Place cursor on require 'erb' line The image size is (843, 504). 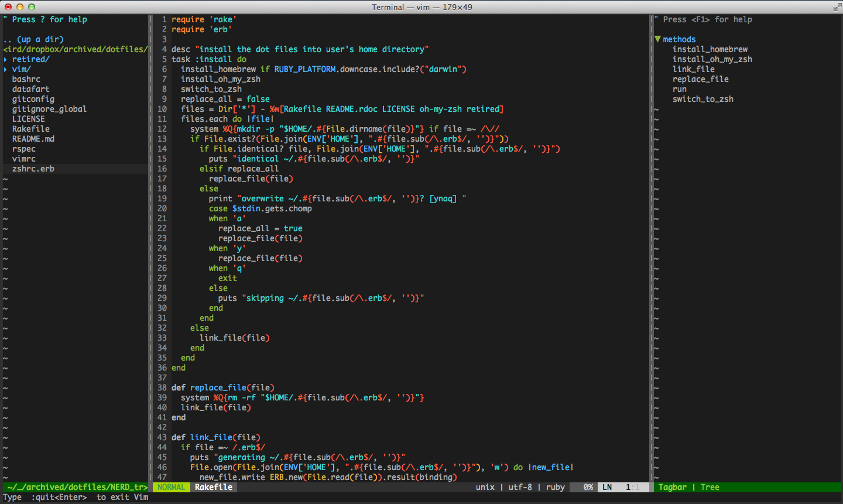tap(202, 29)
